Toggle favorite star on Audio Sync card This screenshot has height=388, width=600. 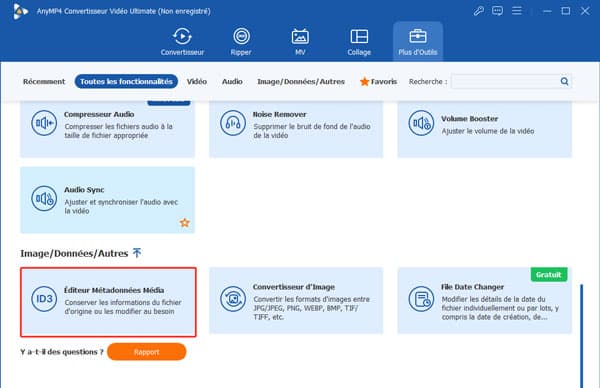pyautogui.click(x=185, y=222)
